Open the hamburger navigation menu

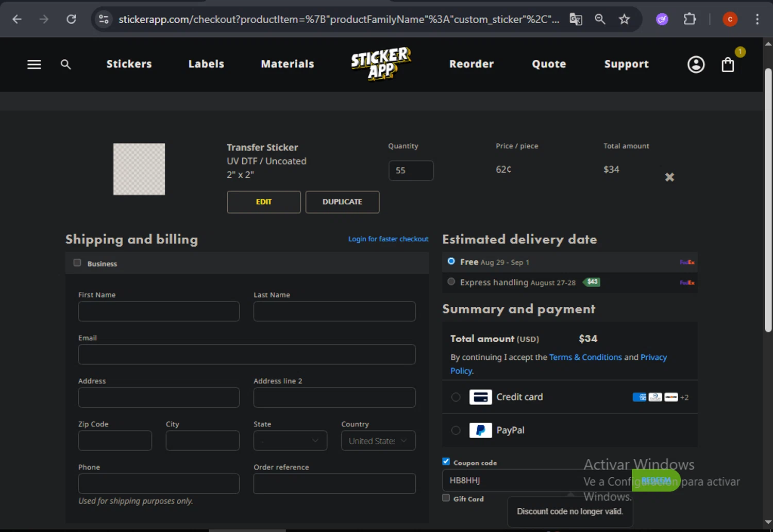point(34,64)
